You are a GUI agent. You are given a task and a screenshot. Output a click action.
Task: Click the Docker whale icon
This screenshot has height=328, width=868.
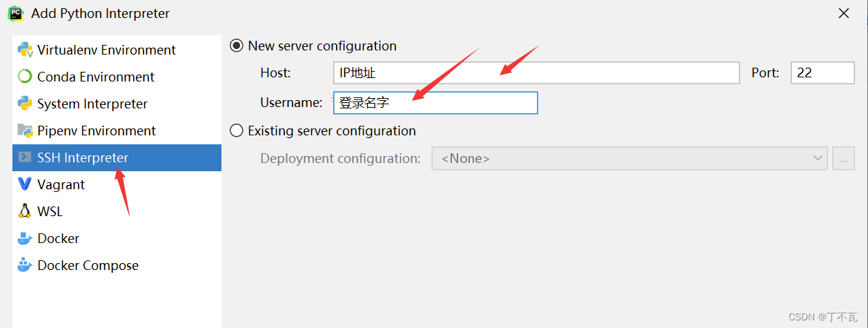(x=26, y=238)
